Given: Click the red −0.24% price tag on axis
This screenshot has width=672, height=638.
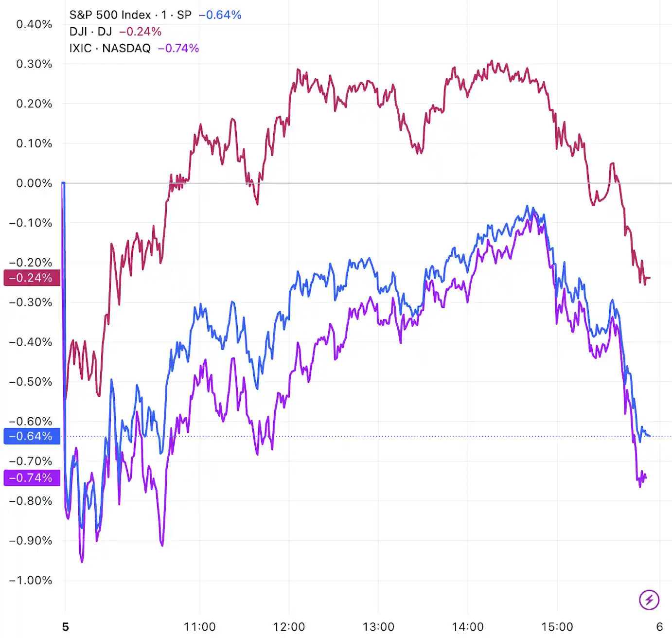Looking at the screenshot, I should pyautogui.click(x=32, y=278).
